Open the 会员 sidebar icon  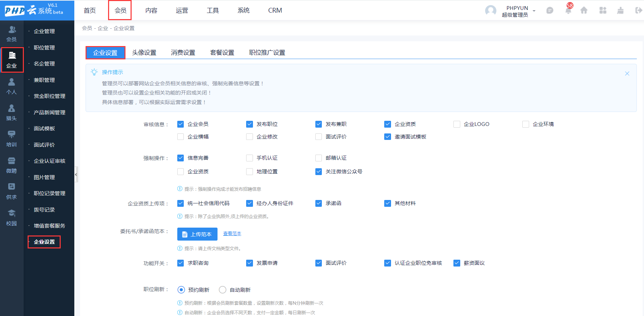(x=12, y=34)
